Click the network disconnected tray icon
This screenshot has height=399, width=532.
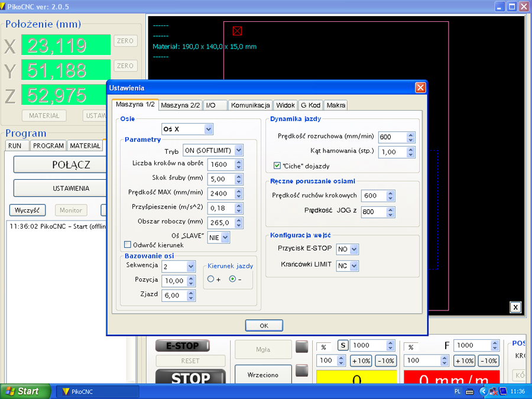click(494, 392)
